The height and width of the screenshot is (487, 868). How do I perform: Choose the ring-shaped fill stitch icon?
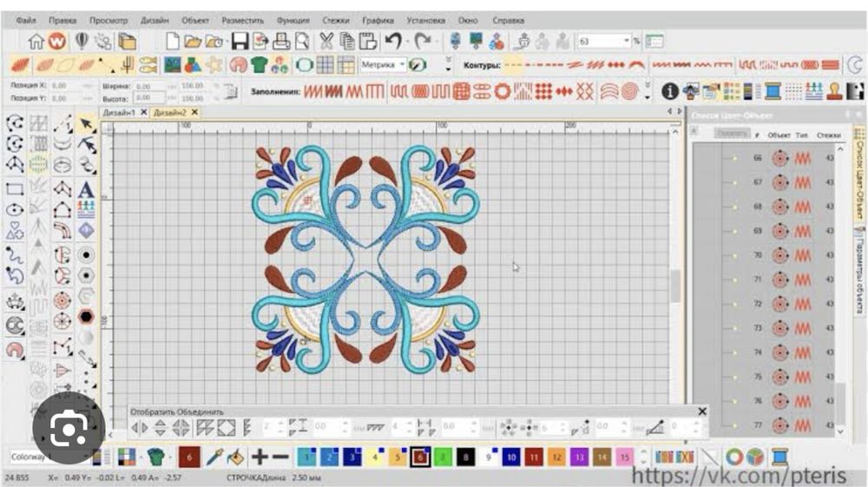point(502,91)
